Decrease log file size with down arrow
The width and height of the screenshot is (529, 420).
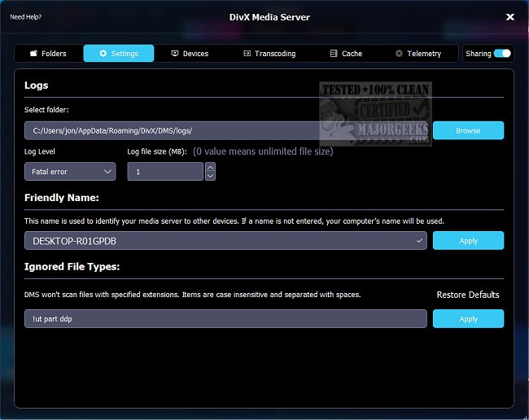tap(210, 176)
